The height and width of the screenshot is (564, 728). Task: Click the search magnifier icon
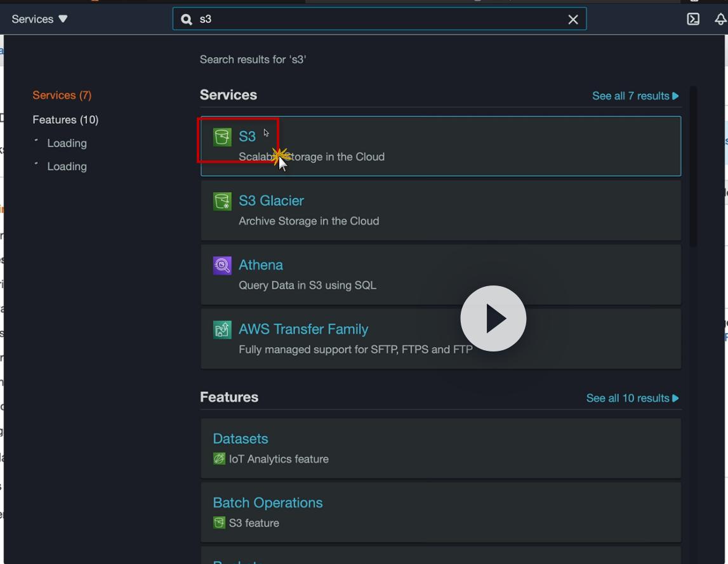(187, 19)
